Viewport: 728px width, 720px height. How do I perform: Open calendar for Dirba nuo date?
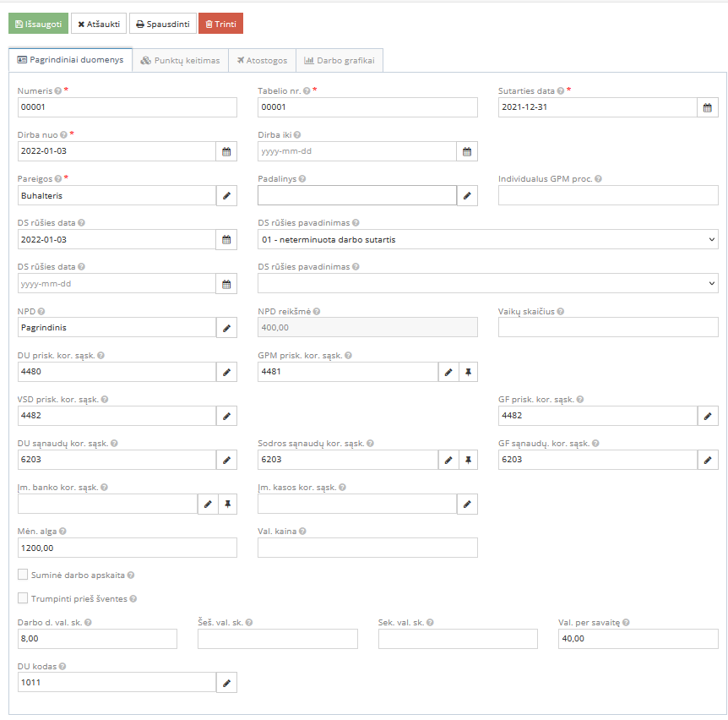226,151
